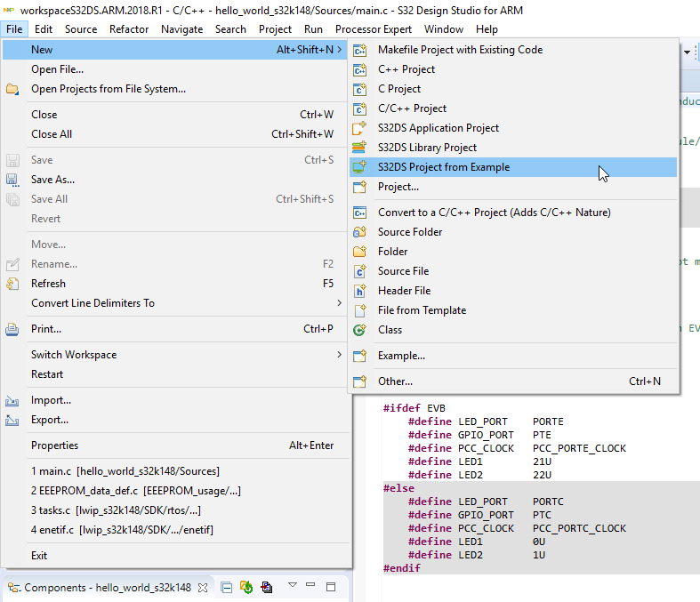
Task: Open Properties from File menu
Action: click(x=174, y=445)
